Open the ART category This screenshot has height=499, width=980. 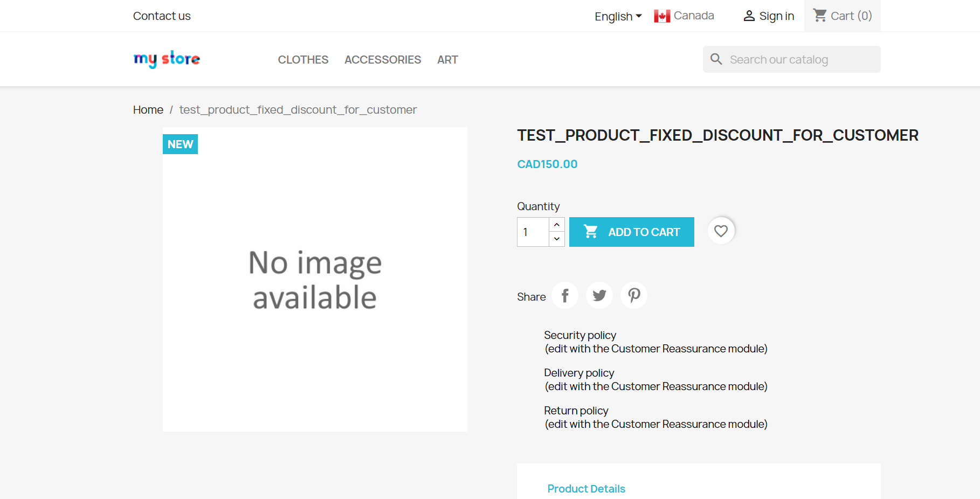(447, 59)
